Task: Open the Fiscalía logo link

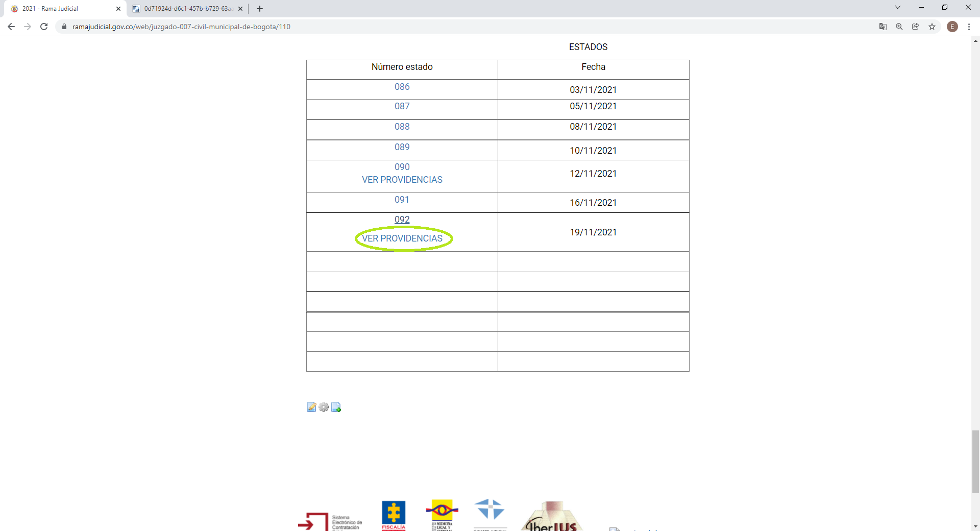Action: 394,516
